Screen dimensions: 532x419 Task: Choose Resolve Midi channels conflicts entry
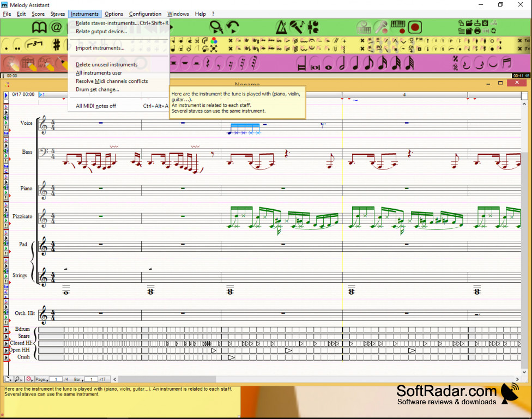[119, 81]
